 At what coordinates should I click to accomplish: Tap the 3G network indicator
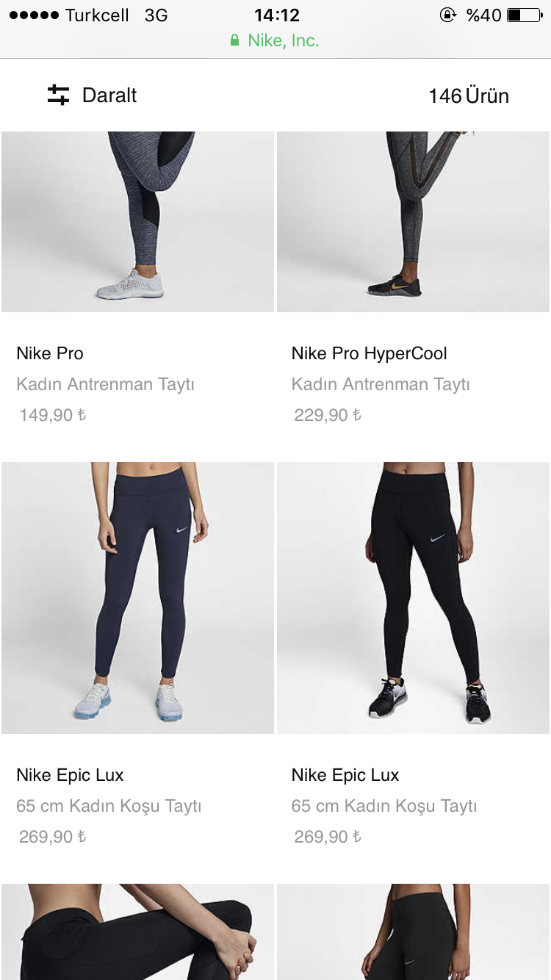(x=156, y=15)
